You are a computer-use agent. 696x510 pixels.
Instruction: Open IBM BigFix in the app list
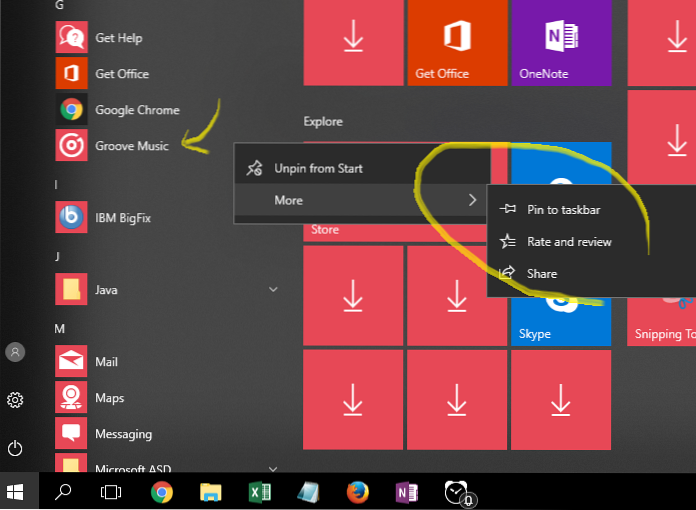click(x=122, y=218)
